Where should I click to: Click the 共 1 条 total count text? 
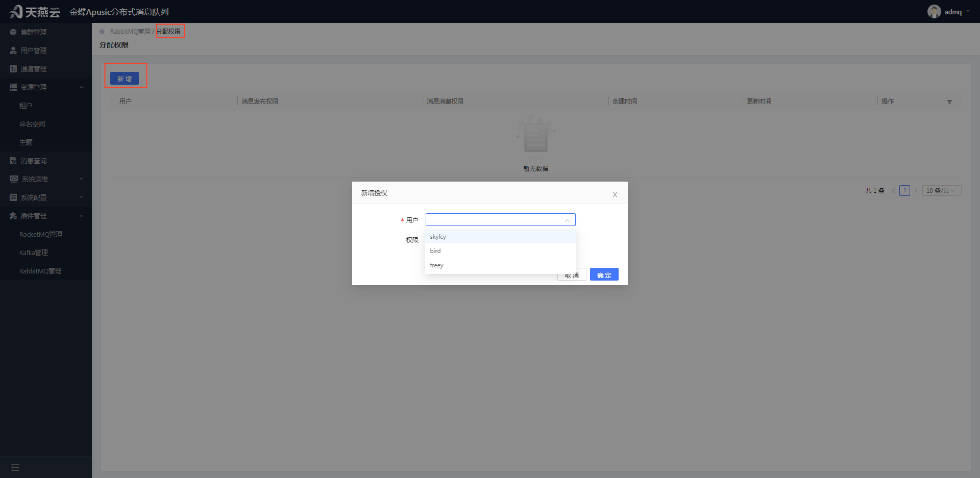[875, 191]
